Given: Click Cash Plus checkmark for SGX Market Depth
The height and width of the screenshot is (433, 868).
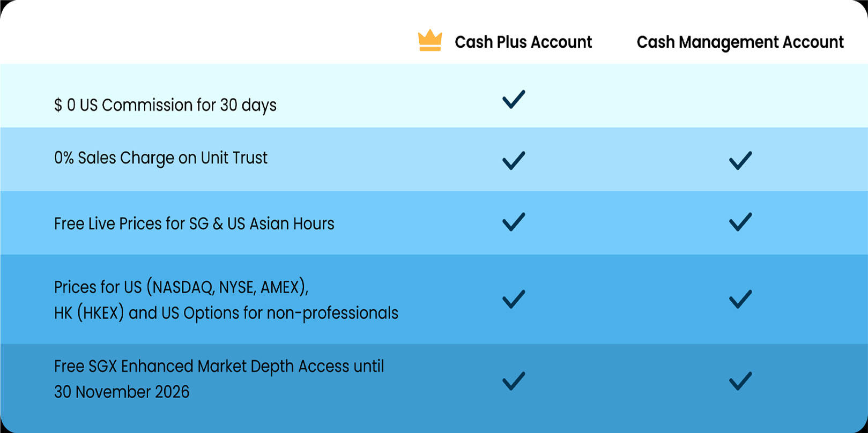Looking at the screenshot, I should [514, 381].
